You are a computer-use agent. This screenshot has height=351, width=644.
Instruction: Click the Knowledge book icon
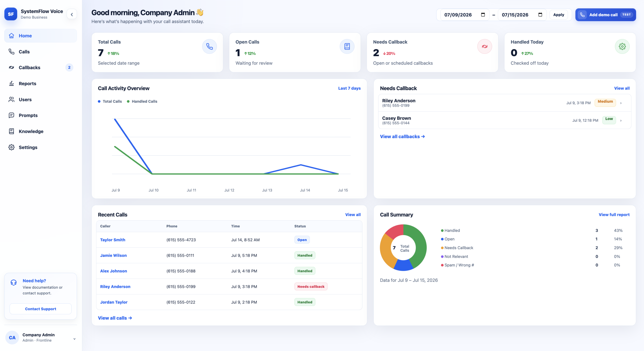coord(12,131)
